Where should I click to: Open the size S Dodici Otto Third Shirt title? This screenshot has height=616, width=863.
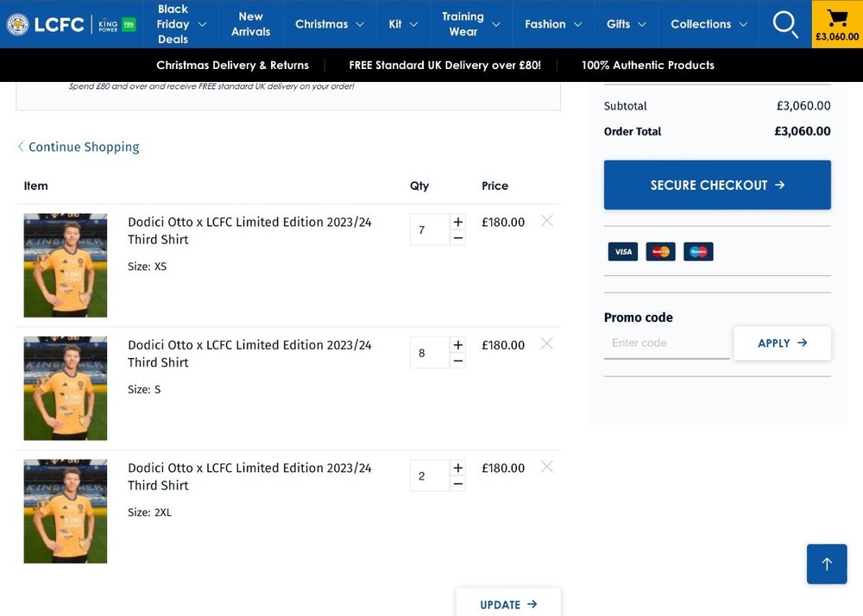pos(249,354)
